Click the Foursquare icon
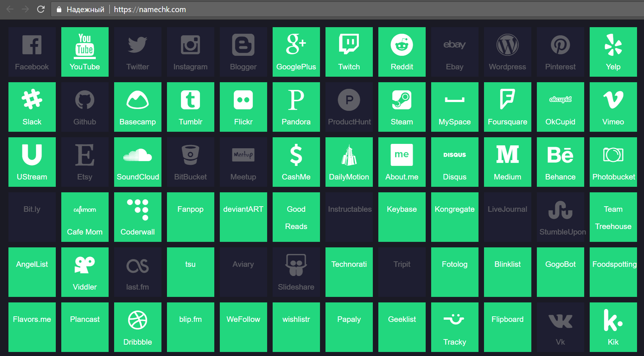This screenshot has width=644, height=356. tap(507, 99)
